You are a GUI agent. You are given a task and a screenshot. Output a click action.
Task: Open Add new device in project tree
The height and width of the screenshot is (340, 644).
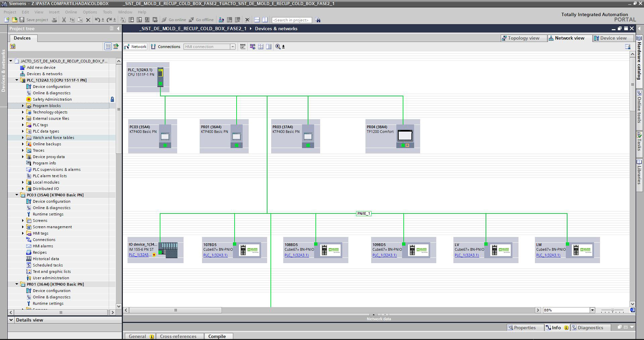41,67
